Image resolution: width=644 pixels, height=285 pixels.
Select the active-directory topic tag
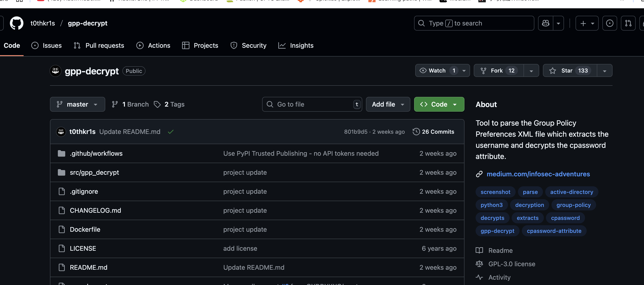572,192
